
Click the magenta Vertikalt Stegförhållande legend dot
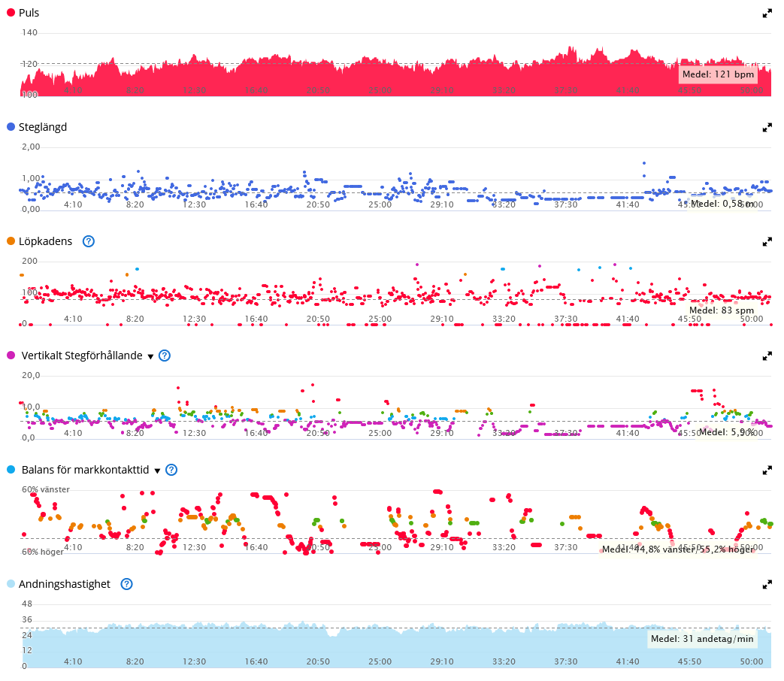point(11,356)
